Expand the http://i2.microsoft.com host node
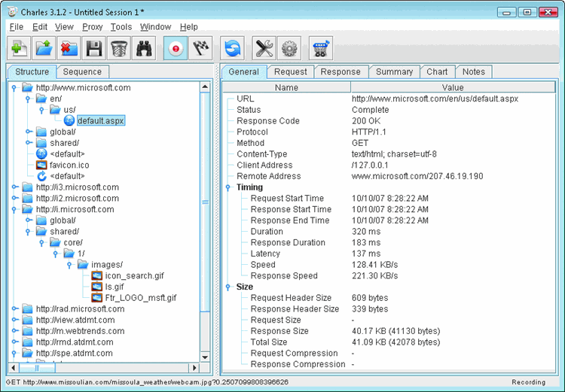 click(x=14, y=199)
